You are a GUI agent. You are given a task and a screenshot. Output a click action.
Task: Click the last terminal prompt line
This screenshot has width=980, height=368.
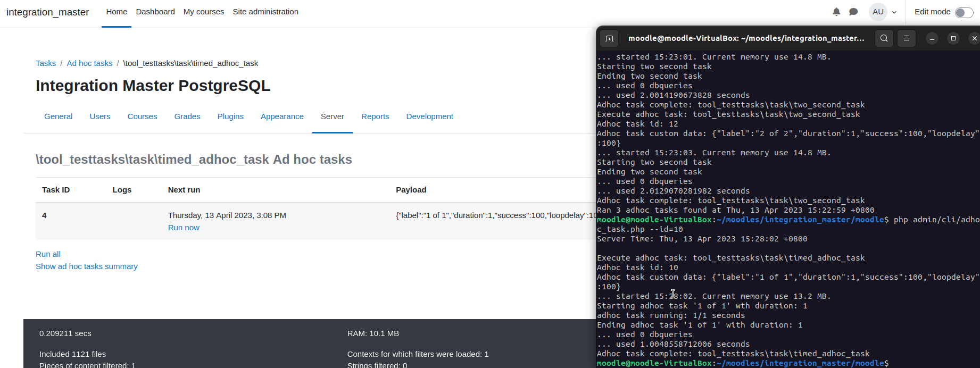743,363
